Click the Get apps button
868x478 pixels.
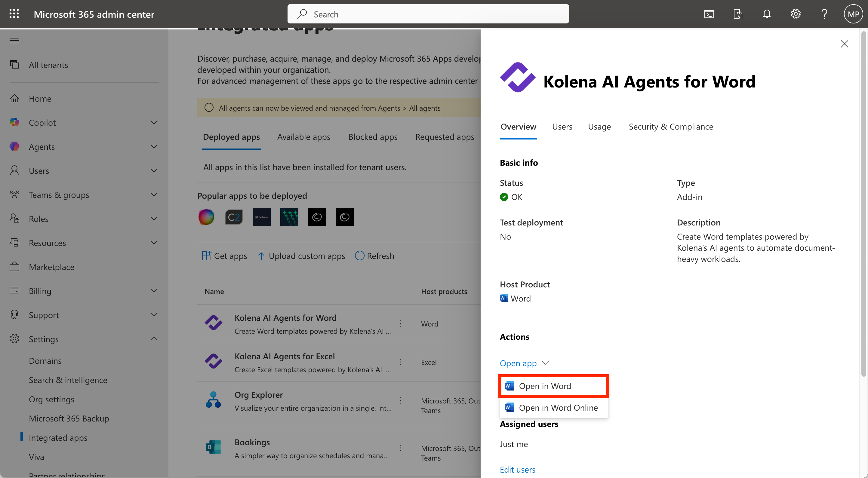pos(224,256)
